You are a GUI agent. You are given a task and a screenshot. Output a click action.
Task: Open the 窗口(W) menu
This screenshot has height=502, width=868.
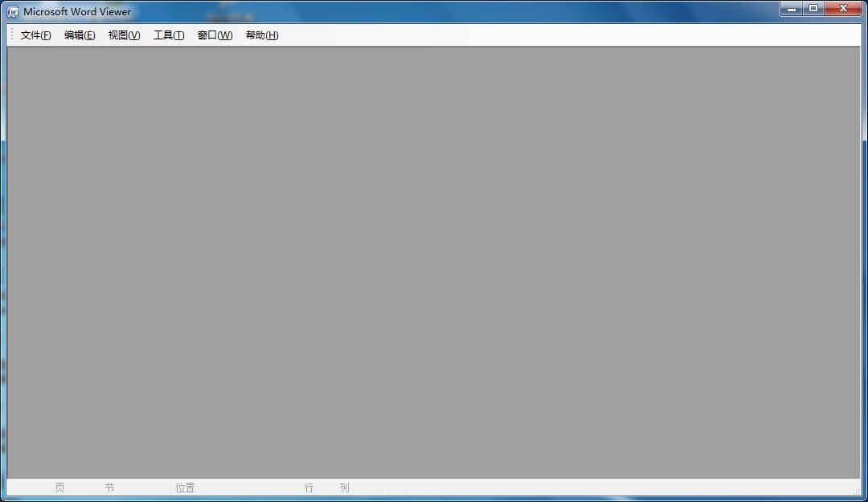tap(215, 35)
